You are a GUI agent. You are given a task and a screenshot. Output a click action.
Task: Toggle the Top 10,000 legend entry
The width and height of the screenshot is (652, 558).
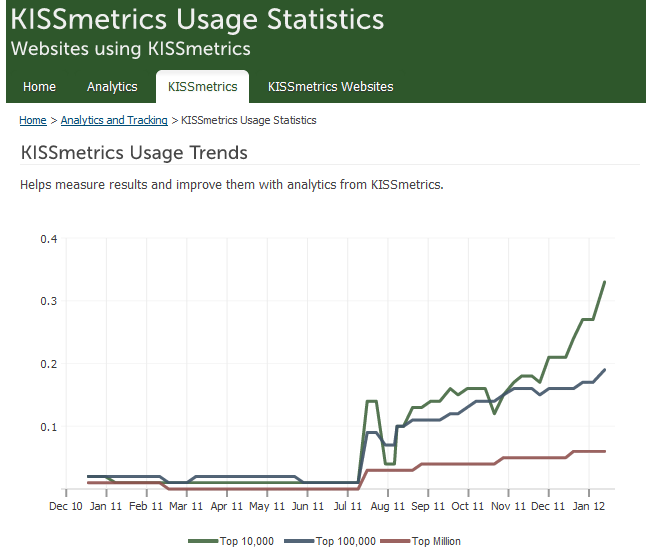pyautogui.click(x=231, y=541)
